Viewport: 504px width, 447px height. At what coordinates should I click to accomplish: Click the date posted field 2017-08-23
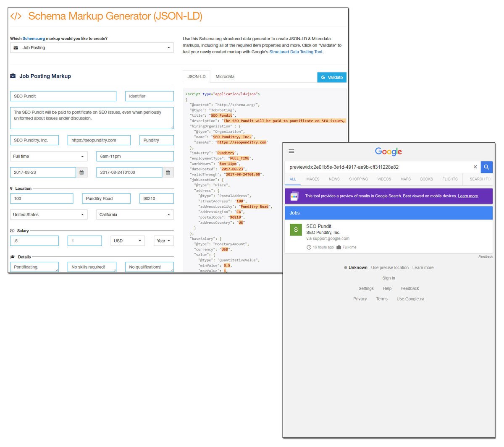43,173
